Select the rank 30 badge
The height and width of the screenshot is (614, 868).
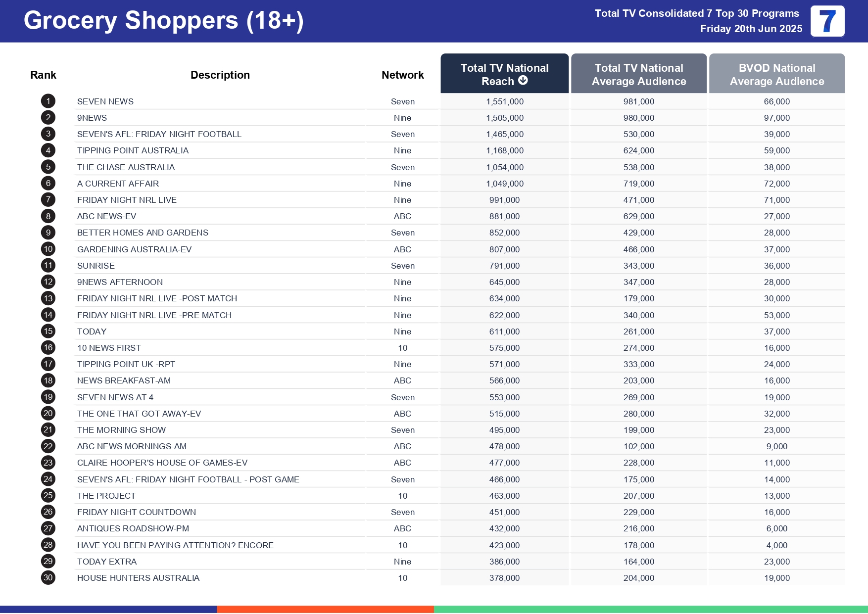click(48, 578)
